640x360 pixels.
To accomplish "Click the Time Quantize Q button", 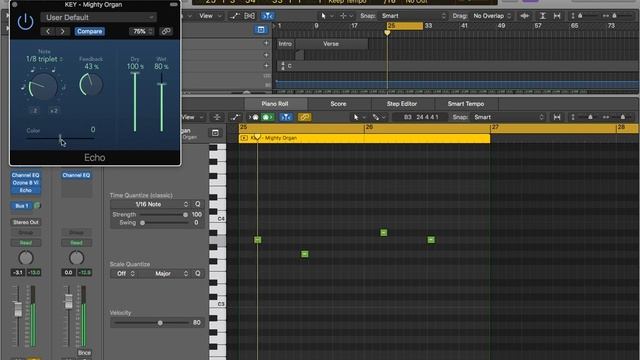I will click(x=198, y=204).
